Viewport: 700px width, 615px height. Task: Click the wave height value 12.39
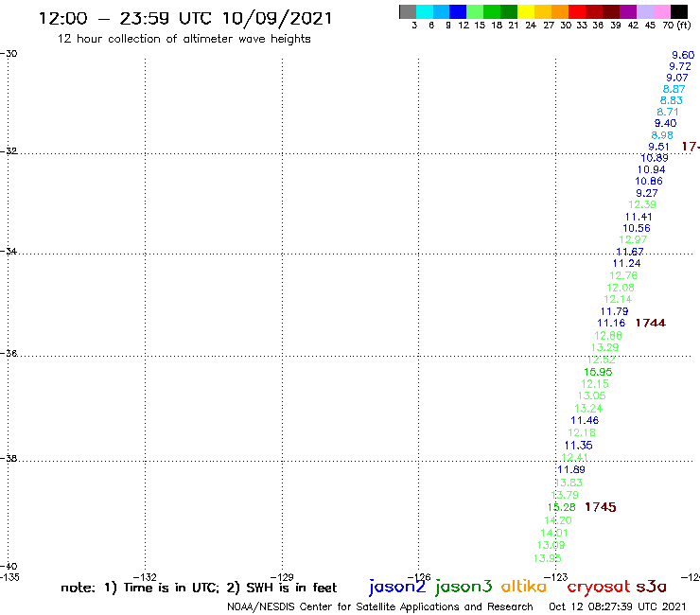click(x=642, y=204)
